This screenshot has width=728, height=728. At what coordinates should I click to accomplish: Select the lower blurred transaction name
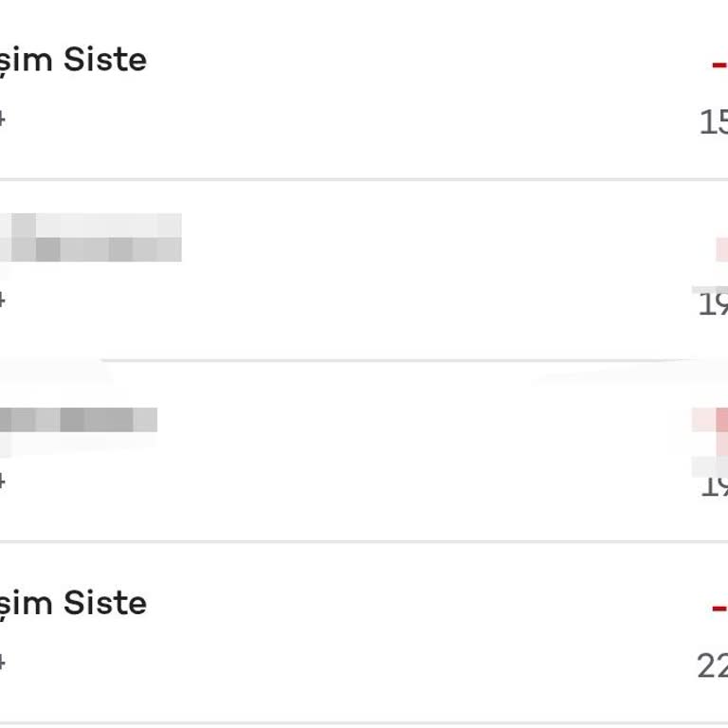[x=79, y=420]
